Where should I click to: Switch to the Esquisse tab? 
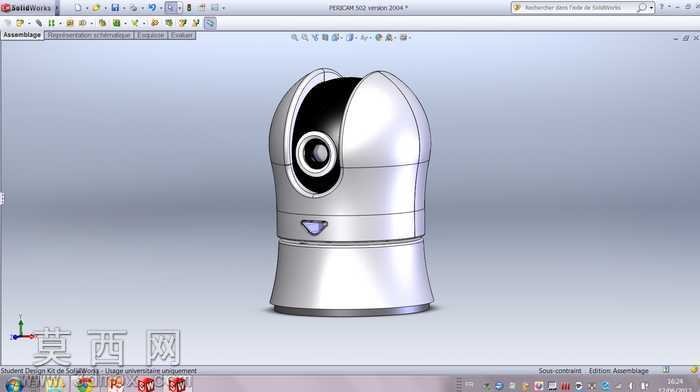click(x=151, y=35)
